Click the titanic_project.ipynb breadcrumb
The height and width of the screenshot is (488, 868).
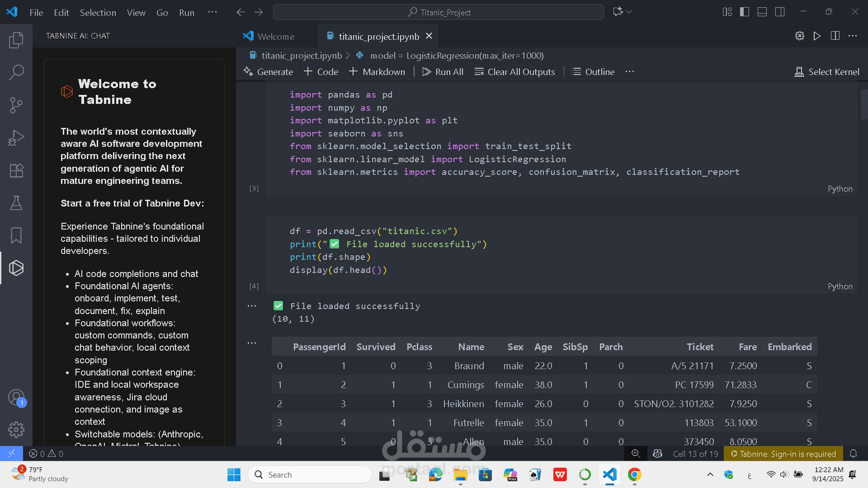(x=302, y=56)
